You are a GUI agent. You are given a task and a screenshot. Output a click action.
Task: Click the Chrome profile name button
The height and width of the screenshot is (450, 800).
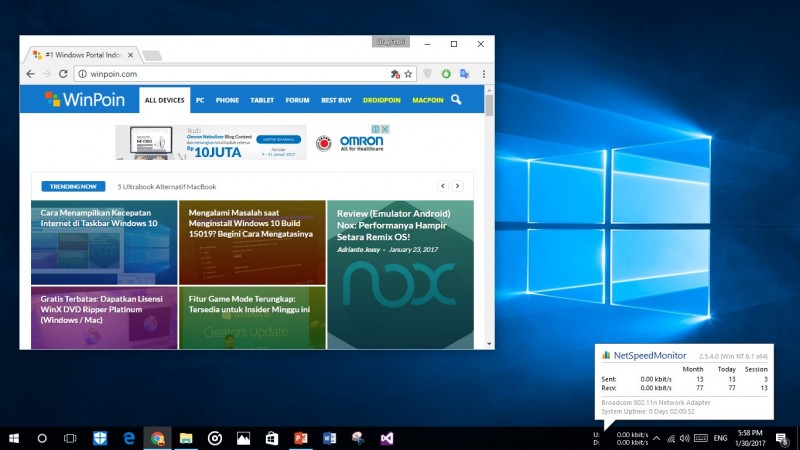tap(391, 42)
